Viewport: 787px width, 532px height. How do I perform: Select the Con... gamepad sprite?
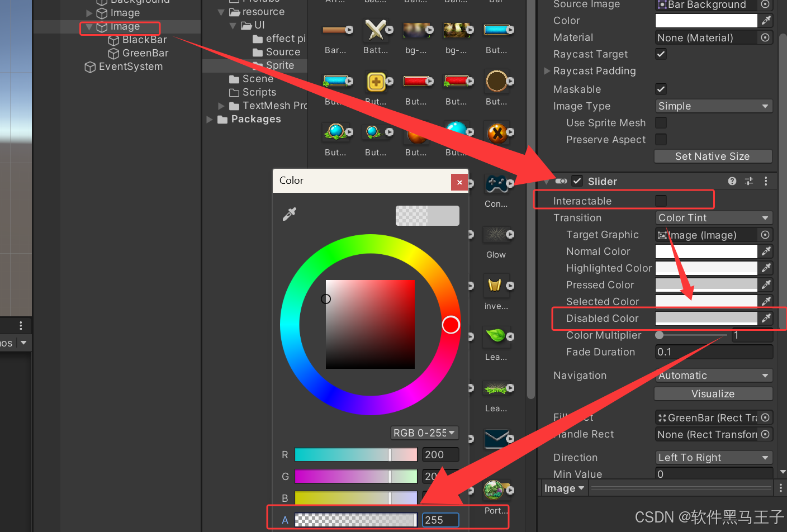496,184
